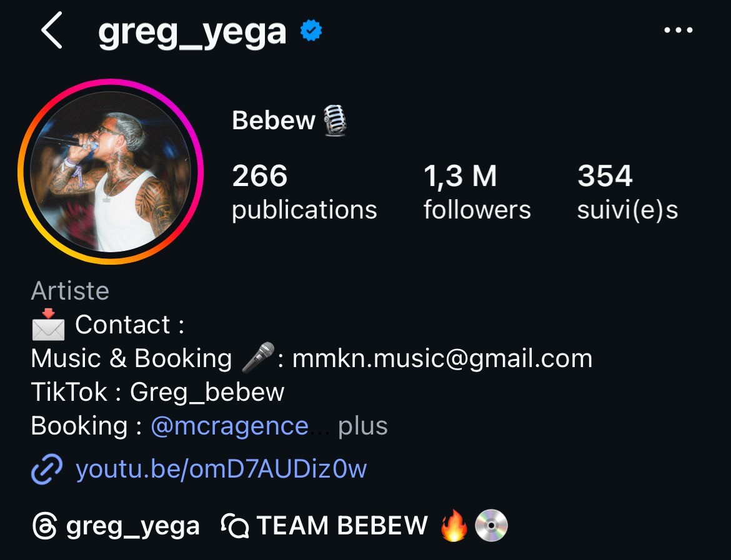731x560 pixels.
Task: Tap the broadcast channel chat icon
Action: (x=235, y=526)
